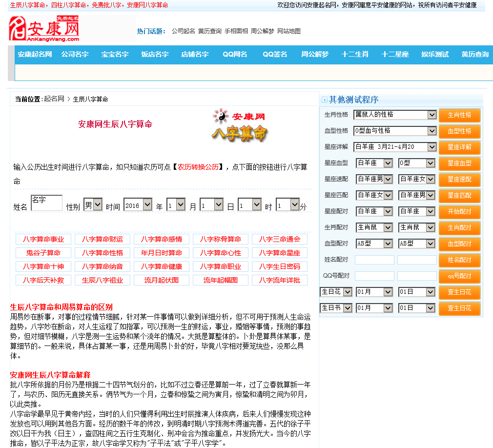The width and height of the screenshot is (493, 448).
Task: Click the 八字算命事业 button
Action: [x=43, y=239]
